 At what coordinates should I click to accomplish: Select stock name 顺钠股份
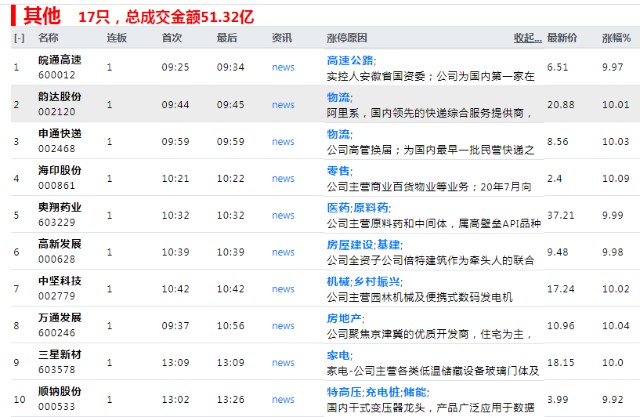60,391
